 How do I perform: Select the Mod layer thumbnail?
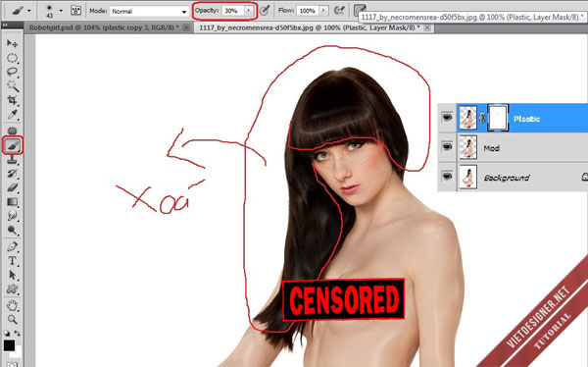[x=468, y=147]
